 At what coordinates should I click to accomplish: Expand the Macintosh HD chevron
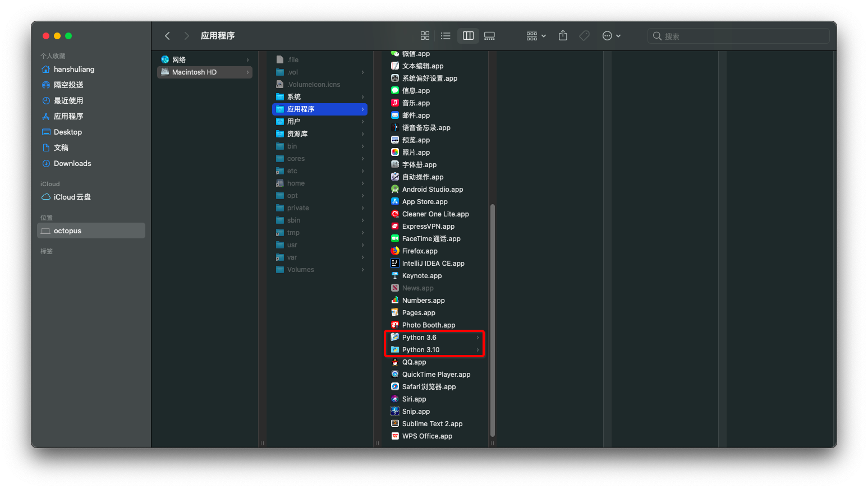pos(247,72)
